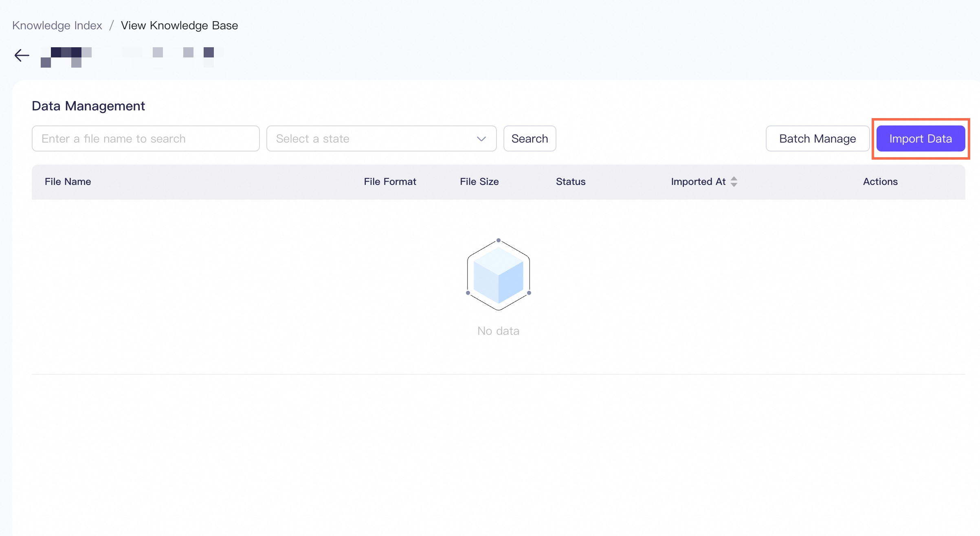Click the Actions column header

point(880,182)
